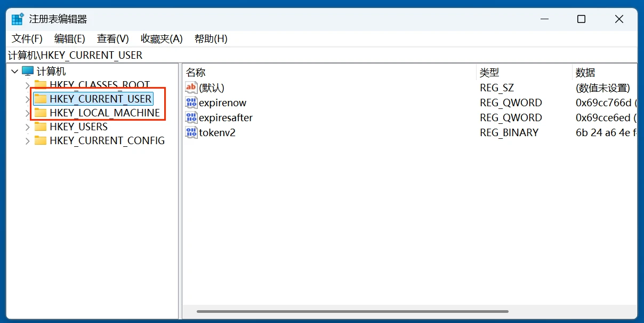Image resolution: width=644 pixels, height=323 pixels.
Task: Click the HKEY_USERS folder icon
Action: [x=41, y=127]
